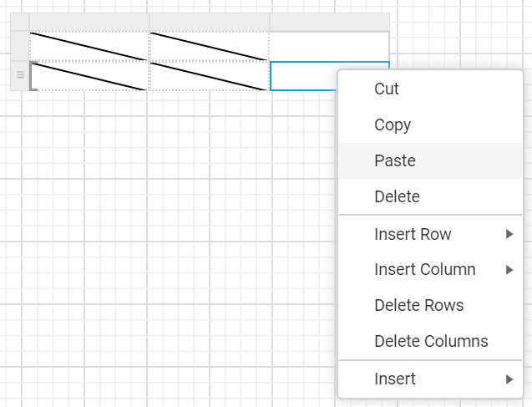Click the row handle icon with three lines

coord(20,74)
